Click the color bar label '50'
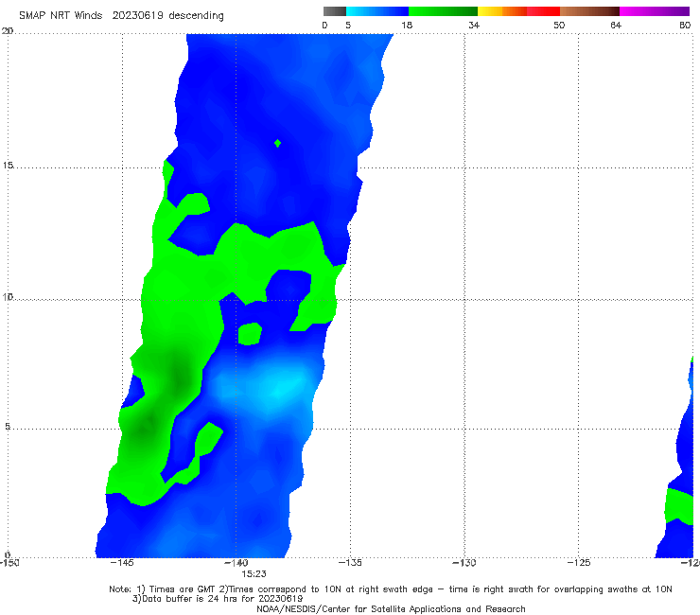 click(559, 25)
